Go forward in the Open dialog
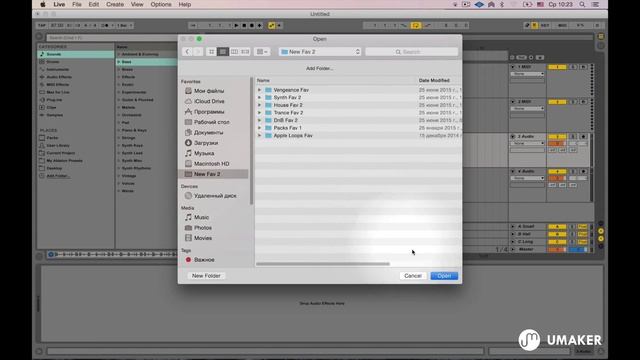The width and height of the screenshot is (640, 360). point(198,52)
